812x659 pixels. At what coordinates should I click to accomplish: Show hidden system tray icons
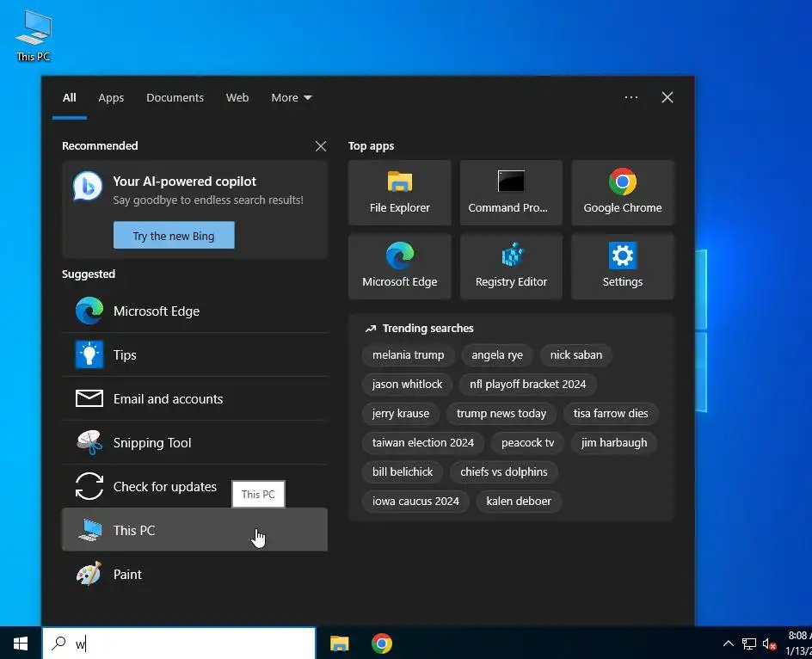(x=728, y=644)
